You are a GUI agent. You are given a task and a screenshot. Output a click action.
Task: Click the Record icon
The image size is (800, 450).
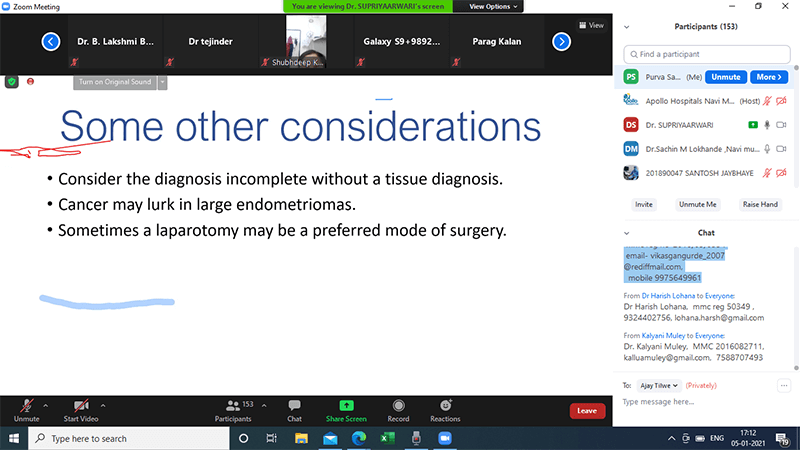coord(398,410)
